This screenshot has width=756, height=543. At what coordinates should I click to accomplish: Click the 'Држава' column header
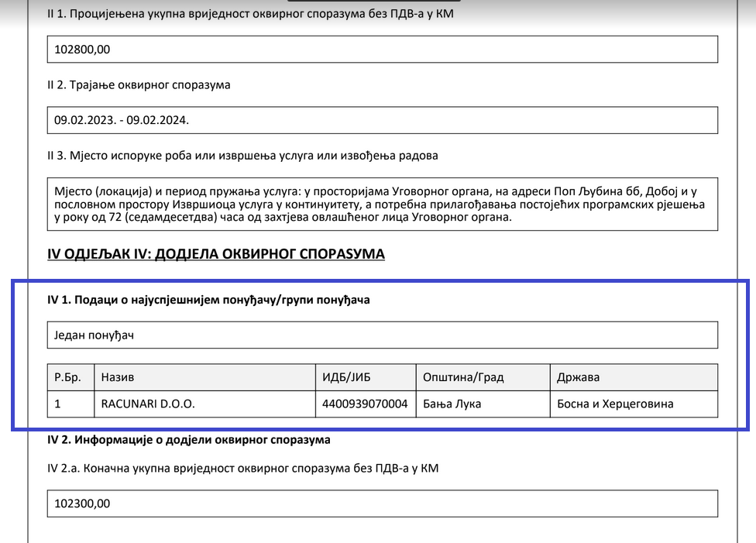click(634, 377)
